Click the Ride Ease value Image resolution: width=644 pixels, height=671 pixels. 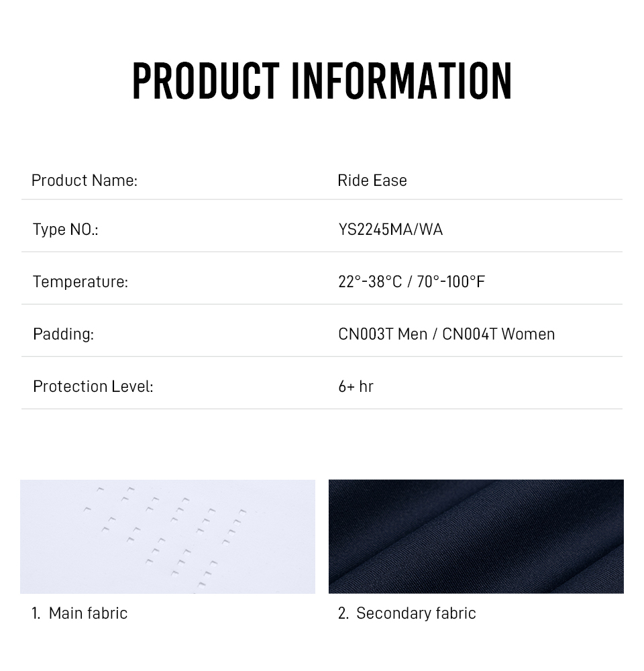click(x=372, y=180)
